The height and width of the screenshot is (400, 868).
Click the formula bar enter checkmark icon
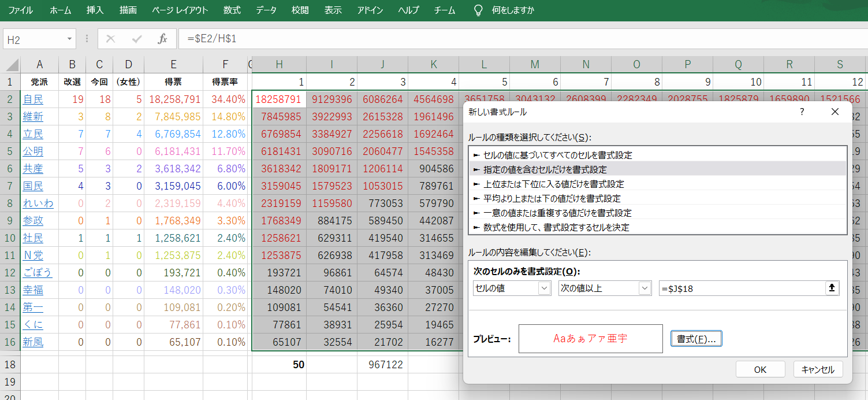137,39
